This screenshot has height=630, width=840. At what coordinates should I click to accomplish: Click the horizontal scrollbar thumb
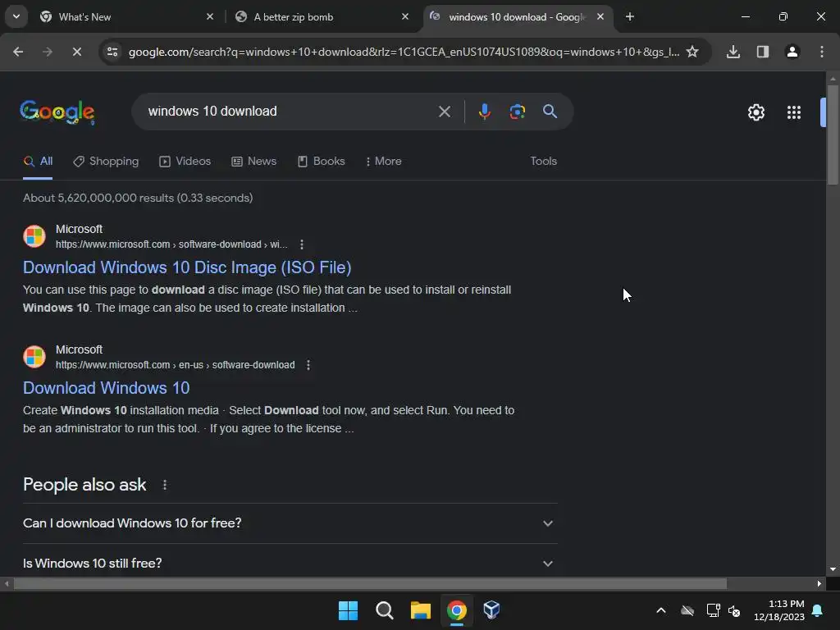point(370,584)
